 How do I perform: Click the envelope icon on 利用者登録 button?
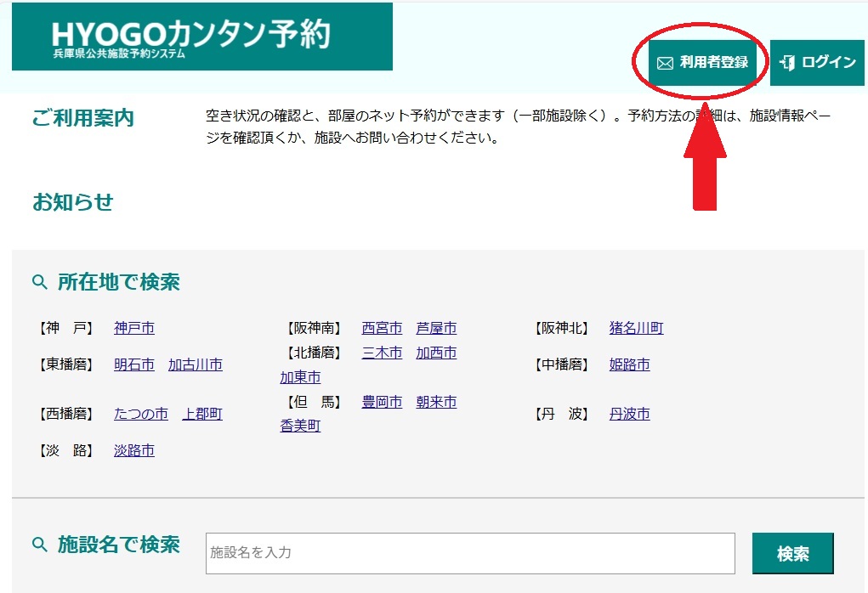664,61
